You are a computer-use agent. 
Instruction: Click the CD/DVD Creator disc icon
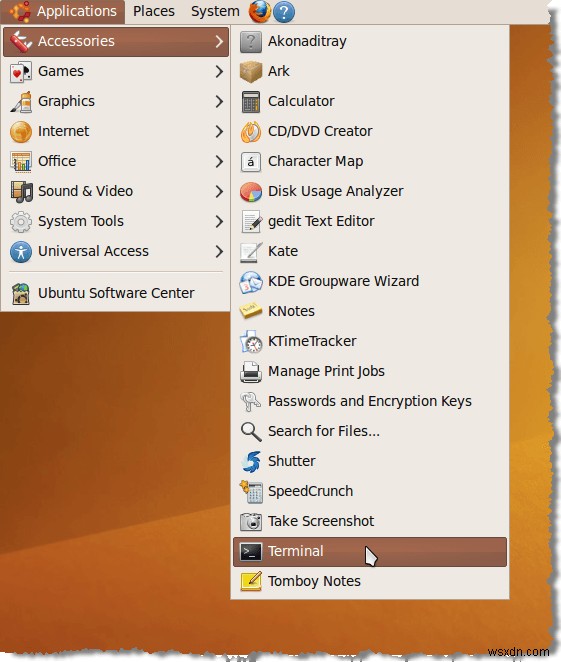point(251,132)
